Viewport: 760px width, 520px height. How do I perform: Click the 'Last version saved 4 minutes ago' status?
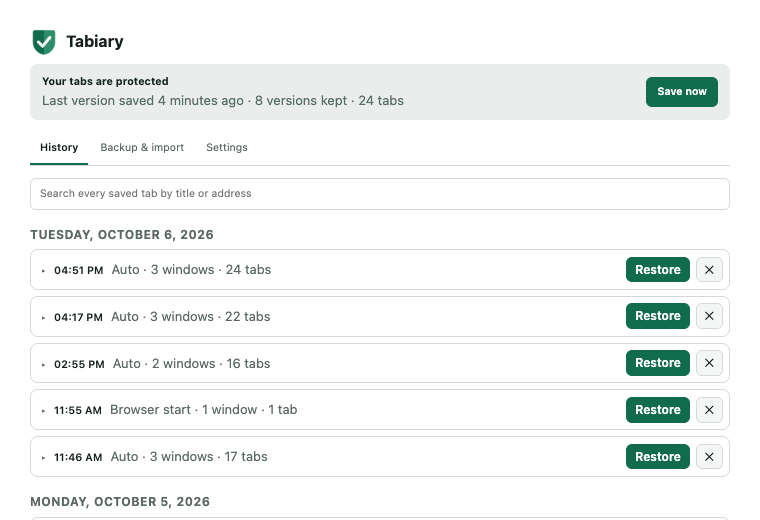[142, 100]
